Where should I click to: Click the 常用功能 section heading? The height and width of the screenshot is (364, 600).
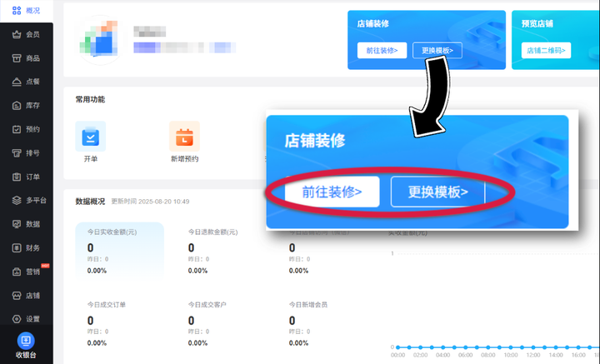click(x=90, y=99)
